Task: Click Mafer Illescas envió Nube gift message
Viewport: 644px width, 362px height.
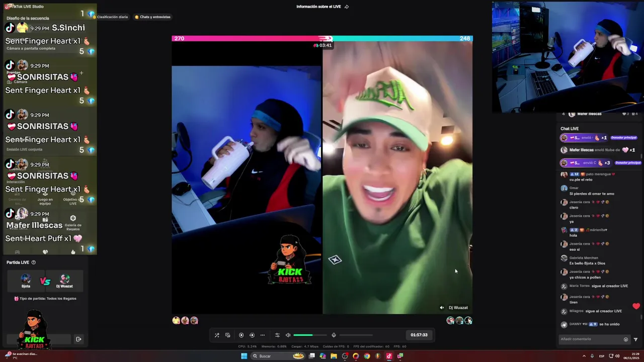Action: [x=598, y=150]
